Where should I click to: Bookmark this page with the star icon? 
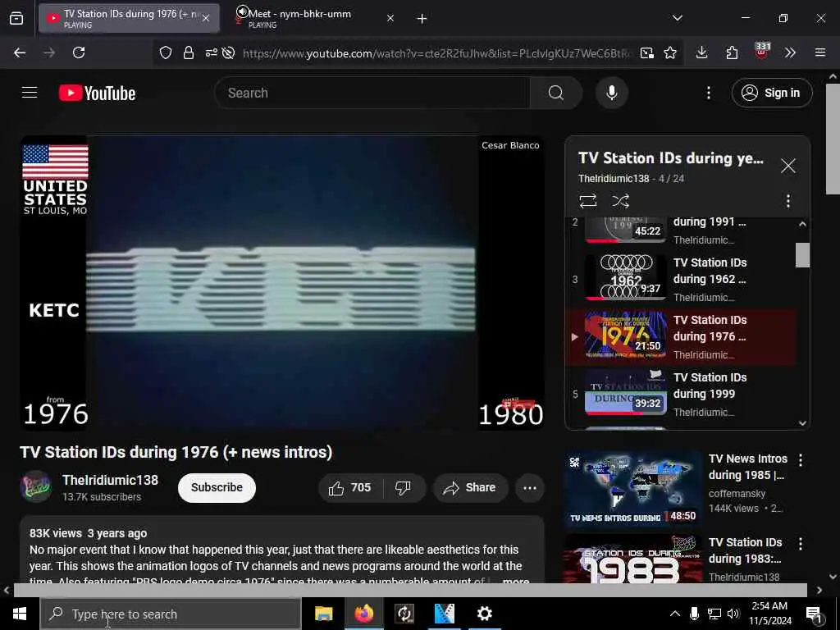670,52
